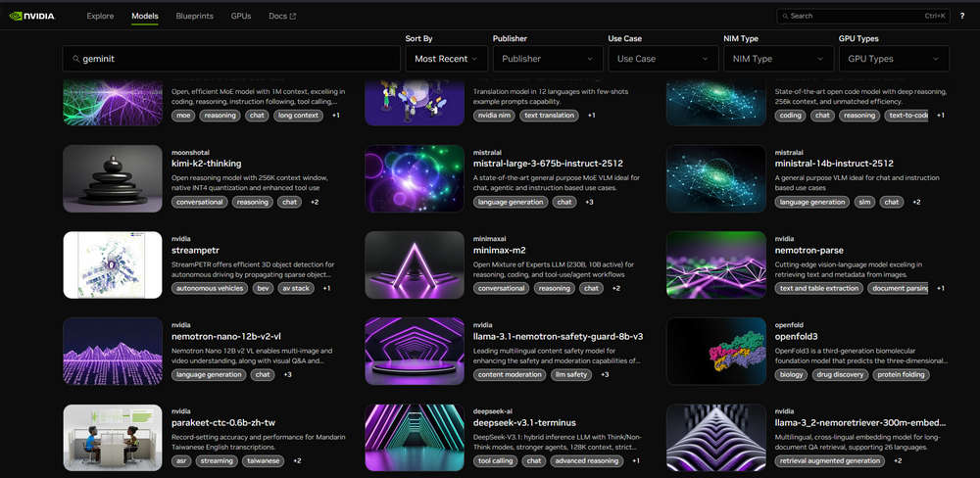Click the nemotron-nano-12b-v2-vl mountain thumbnail
This screenshot has height=478, width=980.
click(113, 352)
